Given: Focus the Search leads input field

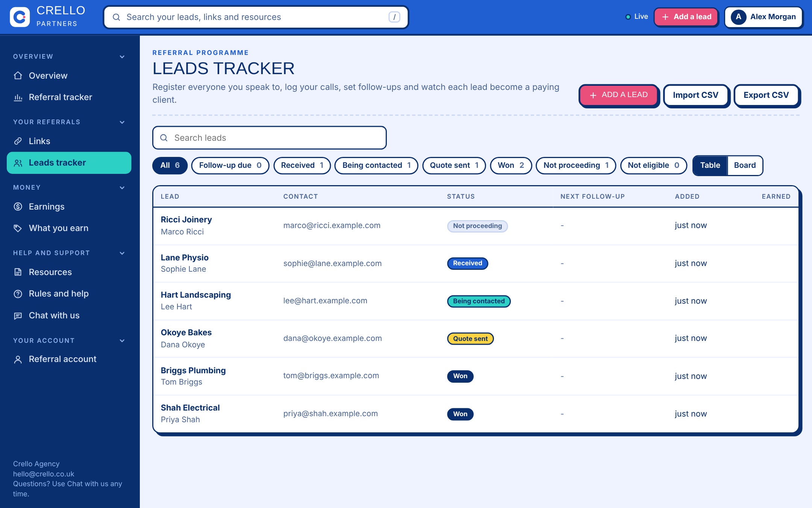Looking at the screenshot, I should [x=270, y=138].
